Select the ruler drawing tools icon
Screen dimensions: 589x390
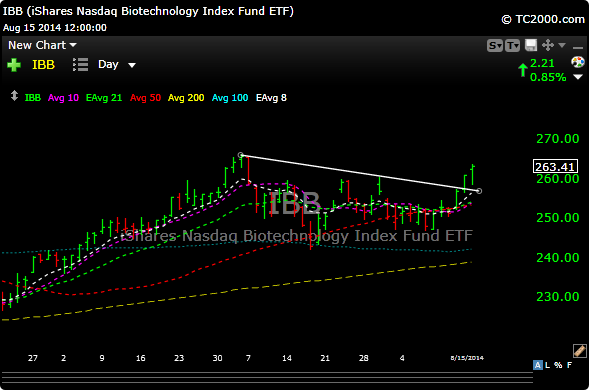click(580, 351)
